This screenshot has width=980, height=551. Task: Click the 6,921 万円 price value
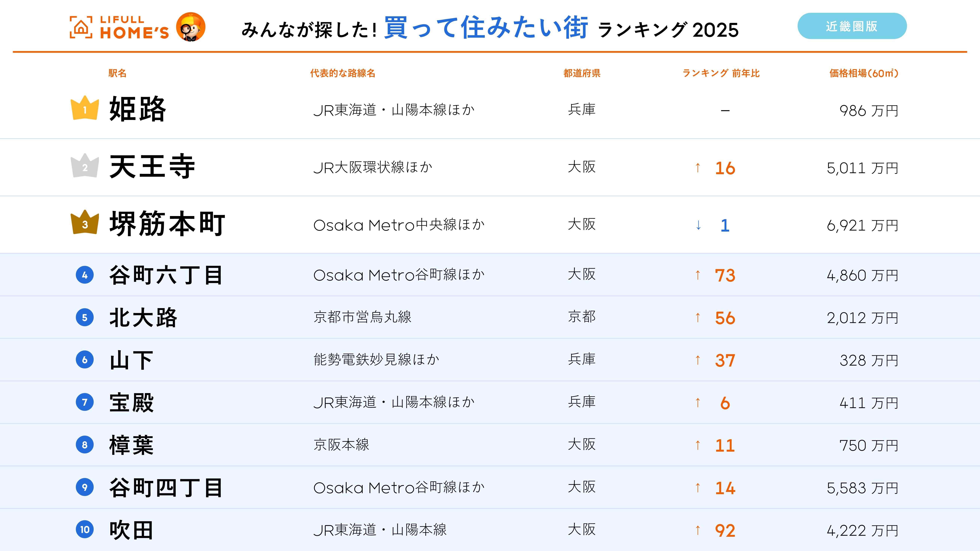point(862,225)
